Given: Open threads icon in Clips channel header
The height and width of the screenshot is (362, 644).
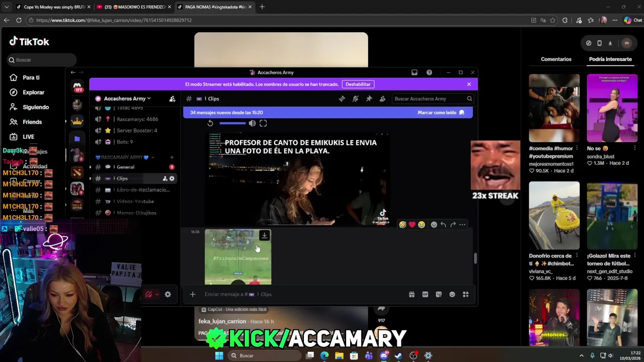Looking at the screenshot, I should coord(342,99).
